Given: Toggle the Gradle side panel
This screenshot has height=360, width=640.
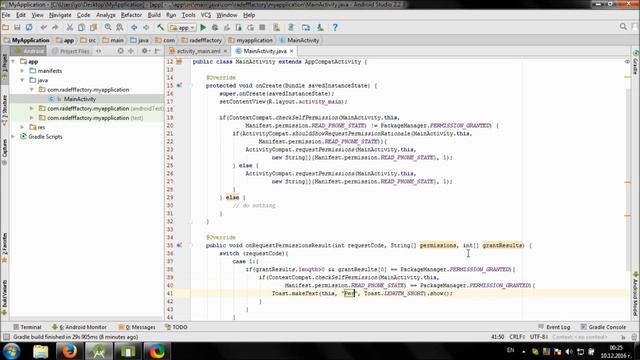Looking at the screenshot, I should (x=636, y=62).
